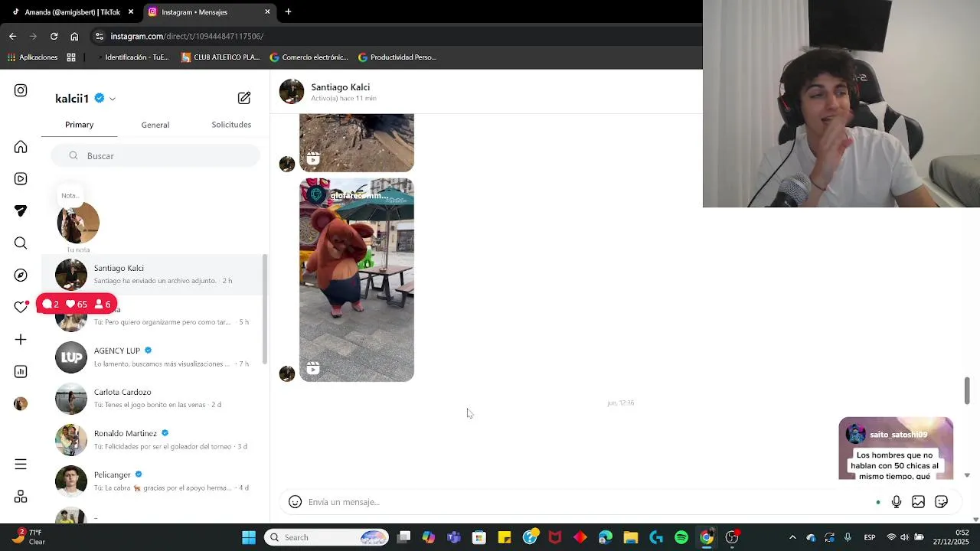Open your profile avatar in sidebar
The height and width of the screenshot is (551, 980).
point(21,404)
